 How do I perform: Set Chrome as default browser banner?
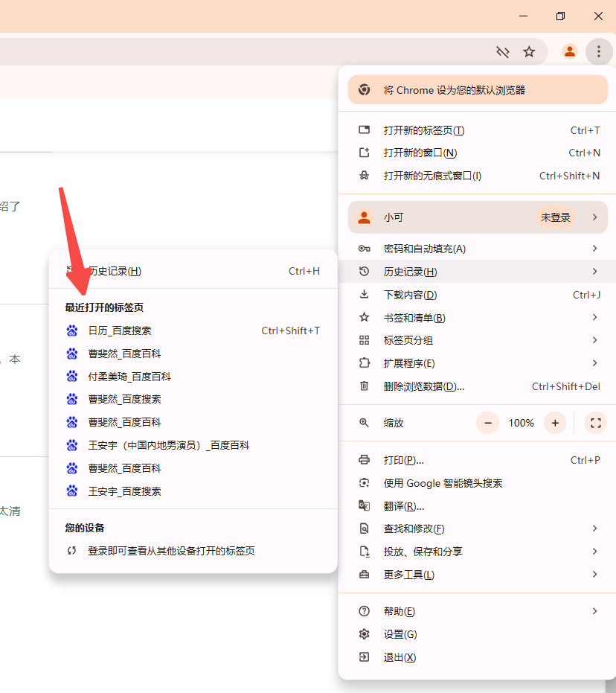pyautogui.click(x=478, y=90)
